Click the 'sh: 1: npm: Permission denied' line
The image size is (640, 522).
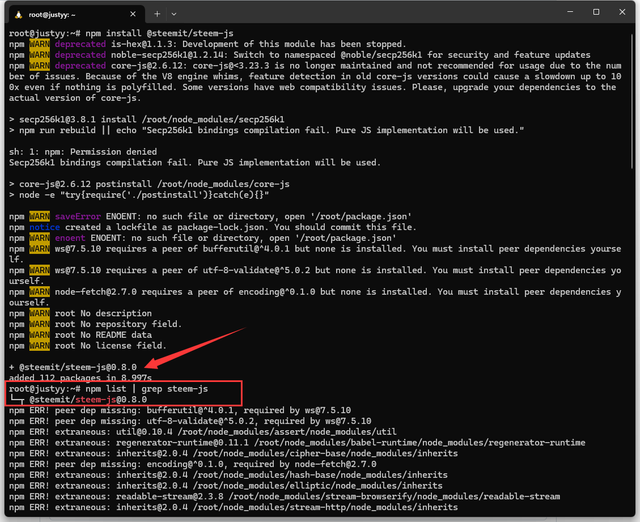(83, 152)
